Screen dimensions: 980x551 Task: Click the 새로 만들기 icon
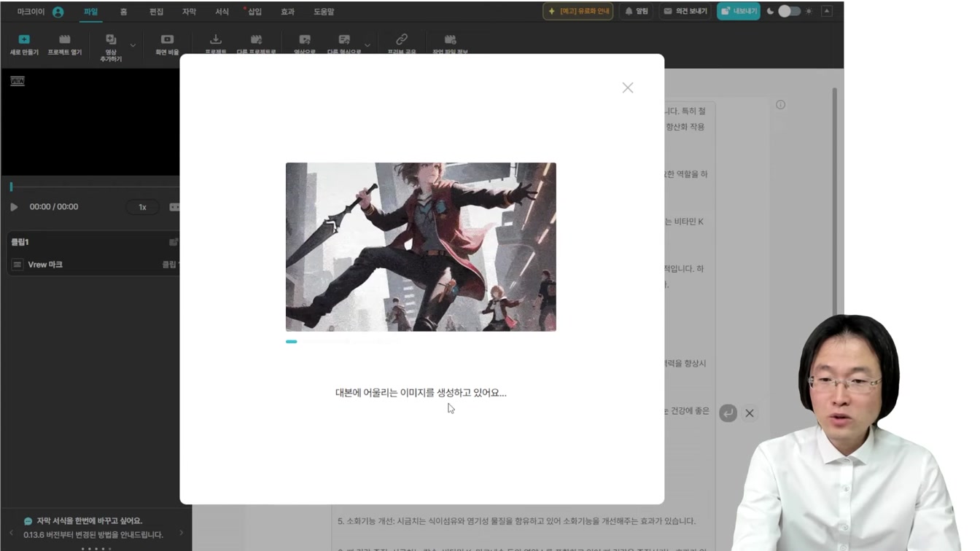[24, 39]
